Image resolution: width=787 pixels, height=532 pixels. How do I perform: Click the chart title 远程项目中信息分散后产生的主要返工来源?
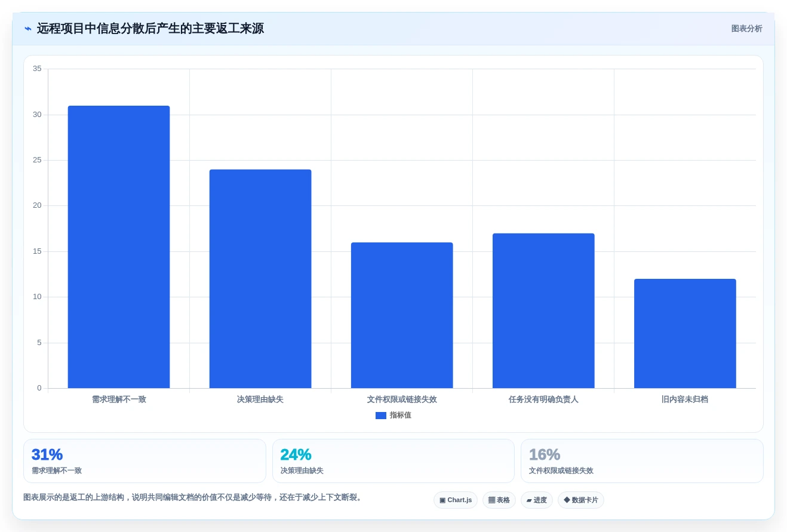click(150, 29)
